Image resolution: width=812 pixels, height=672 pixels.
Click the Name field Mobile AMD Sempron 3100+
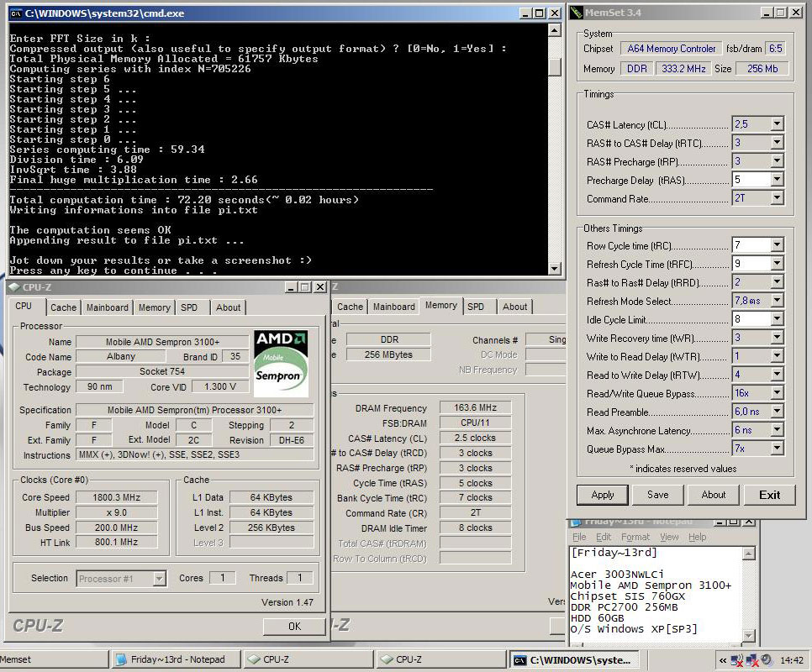(x=162, y=342)
